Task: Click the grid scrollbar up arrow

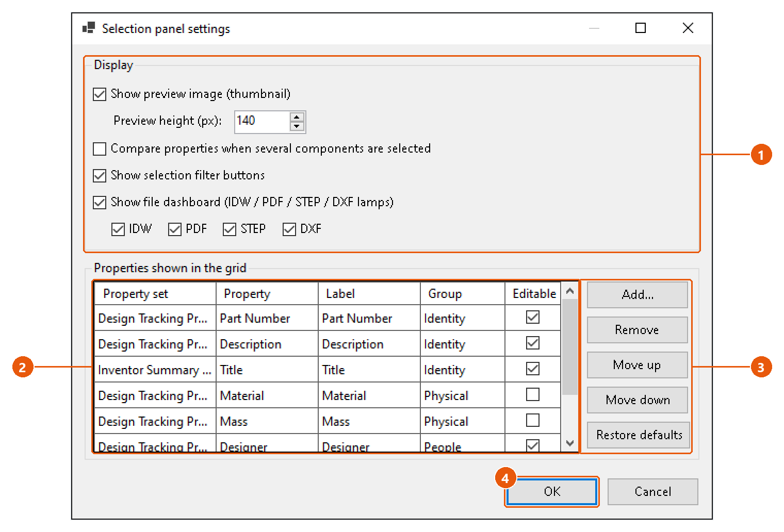Action: point(570,291)
